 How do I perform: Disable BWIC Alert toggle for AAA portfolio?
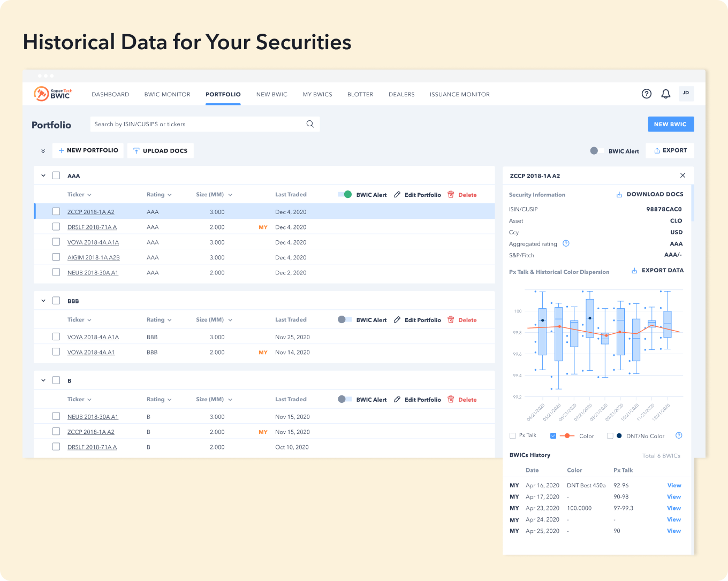(345, 195)
